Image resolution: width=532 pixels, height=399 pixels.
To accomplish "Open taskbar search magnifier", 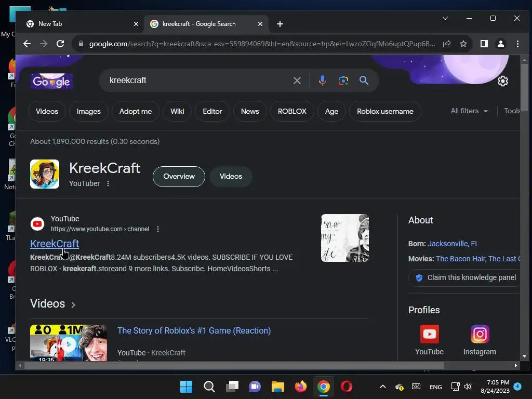I will pos(209,387).
